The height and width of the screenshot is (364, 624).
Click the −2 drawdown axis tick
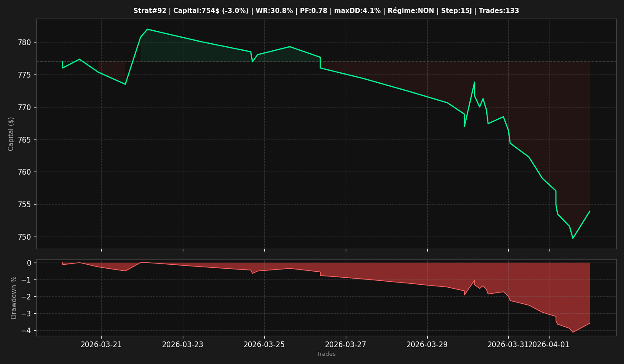point(26,297)
